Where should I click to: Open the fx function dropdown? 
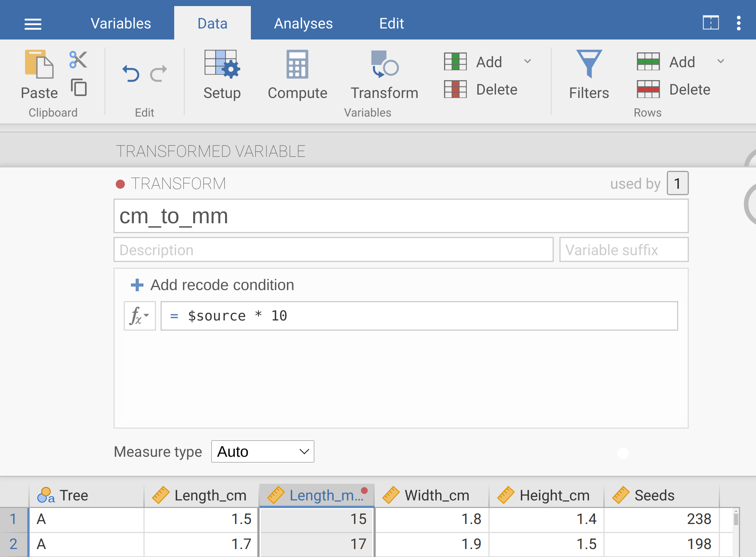pos(140,316)
